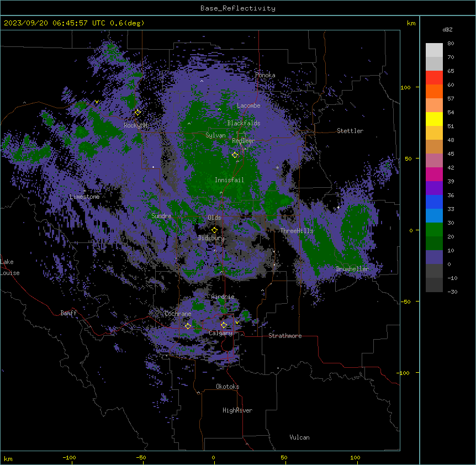Viewport: 476px width, 465px height.
Task: Click the yellow marker directly above Calgary label
Action: click(224, 325)
